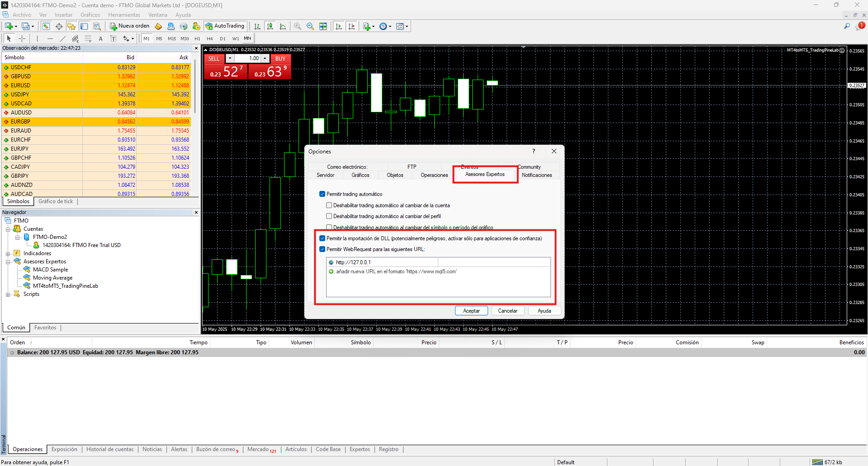
Task: Toggle AutoTrading on the toolbar
Action: pyautogui.click(x=225, y=26)
